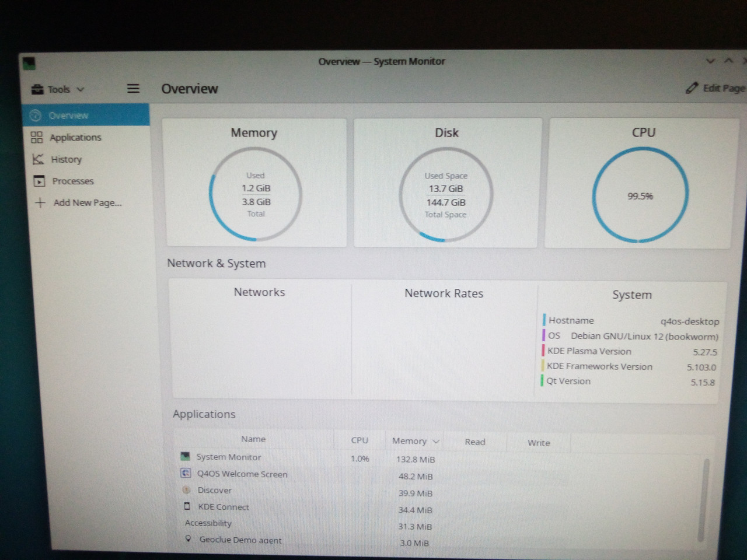Click the Disk usage circular gauge
Image resolution: width=747 pixels, height=560 pixels.
446,195
